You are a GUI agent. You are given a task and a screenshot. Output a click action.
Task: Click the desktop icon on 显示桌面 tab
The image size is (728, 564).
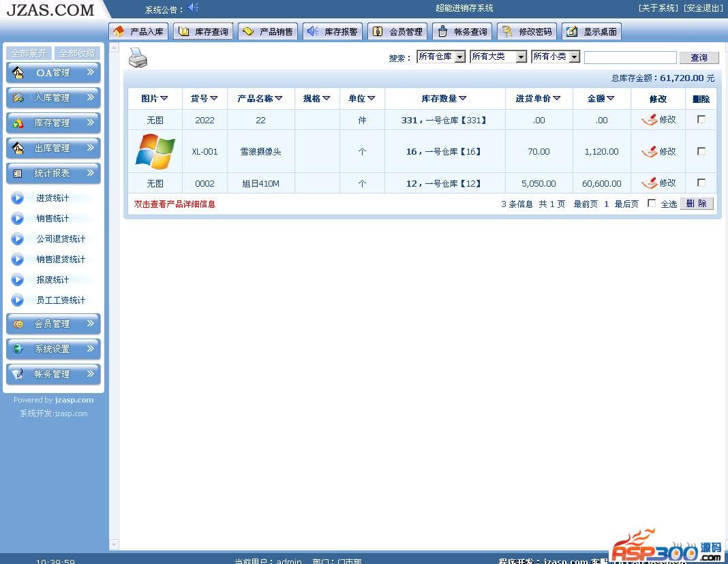[x=572, y=31]
